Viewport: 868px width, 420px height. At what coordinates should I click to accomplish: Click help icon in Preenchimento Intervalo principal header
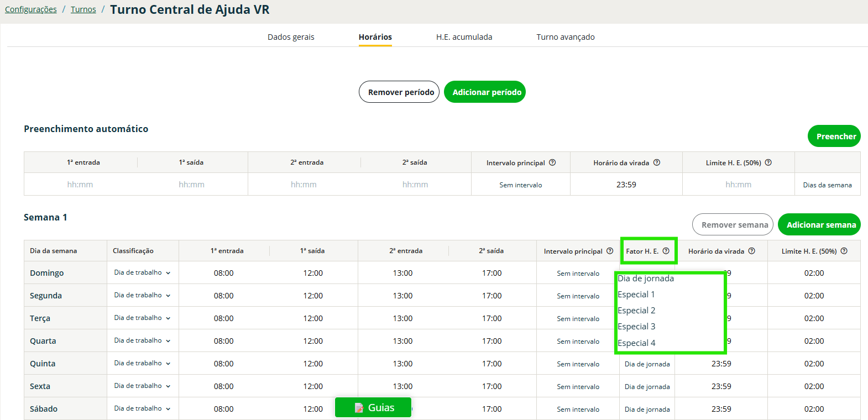coord(552,162)
